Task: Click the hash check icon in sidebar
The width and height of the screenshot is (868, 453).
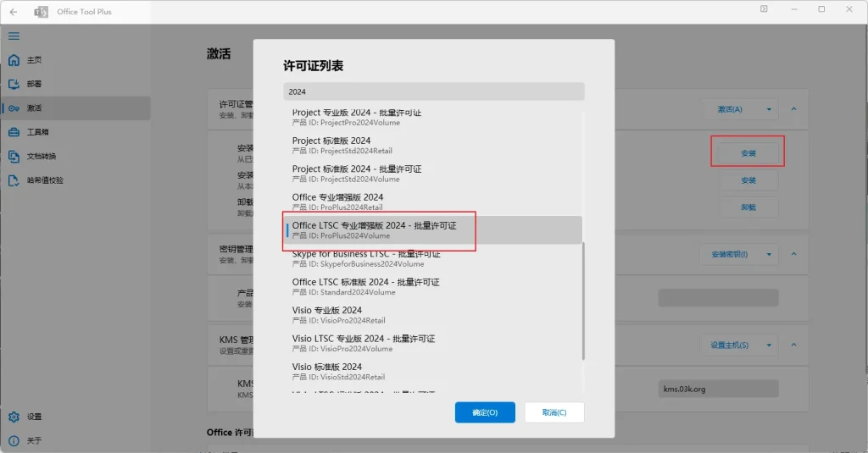Action: click(14, 180)
